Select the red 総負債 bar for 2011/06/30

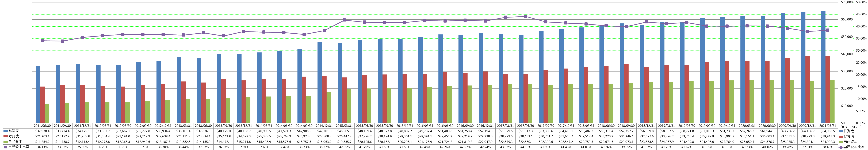tap(43, 105)
